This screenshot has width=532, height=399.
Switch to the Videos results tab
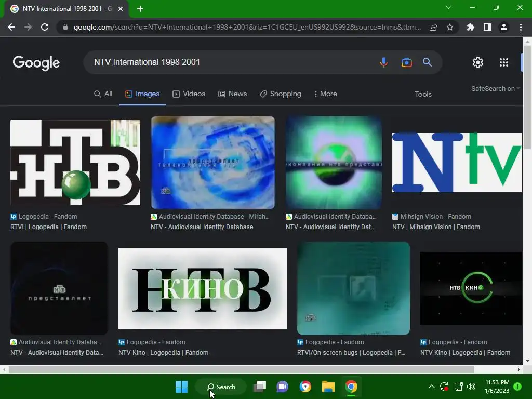click(189, 94)
